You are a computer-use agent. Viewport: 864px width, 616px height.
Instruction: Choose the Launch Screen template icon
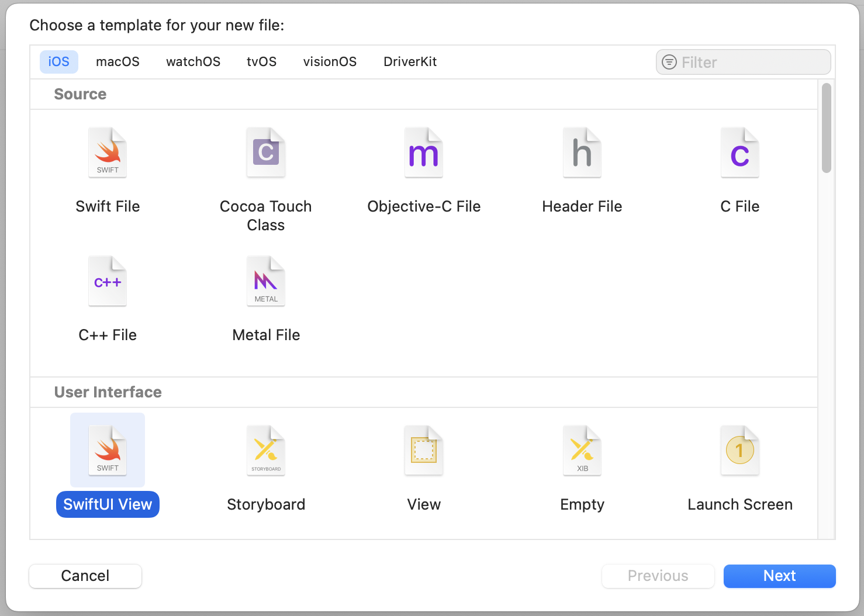tap(740, 451)
